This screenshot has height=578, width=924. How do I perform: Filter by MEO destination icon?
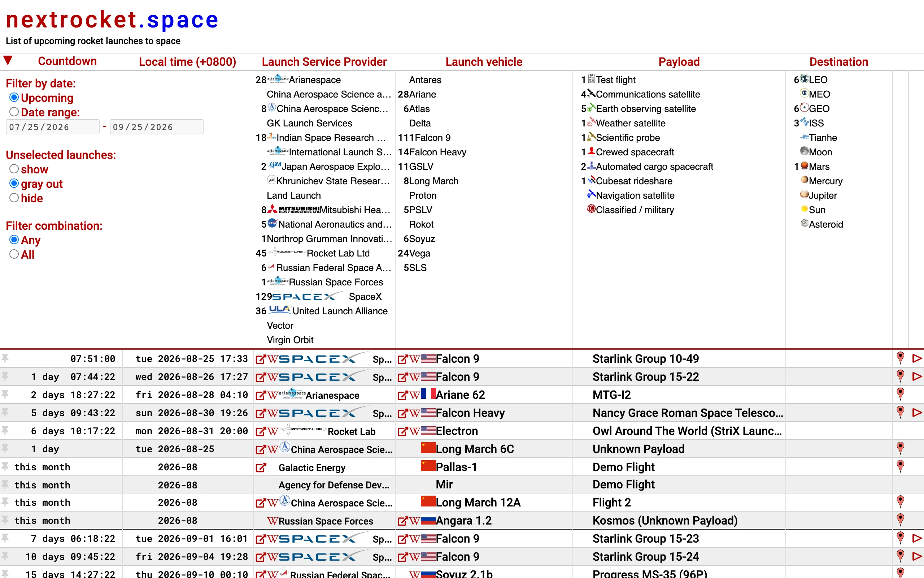coord(804,93)
